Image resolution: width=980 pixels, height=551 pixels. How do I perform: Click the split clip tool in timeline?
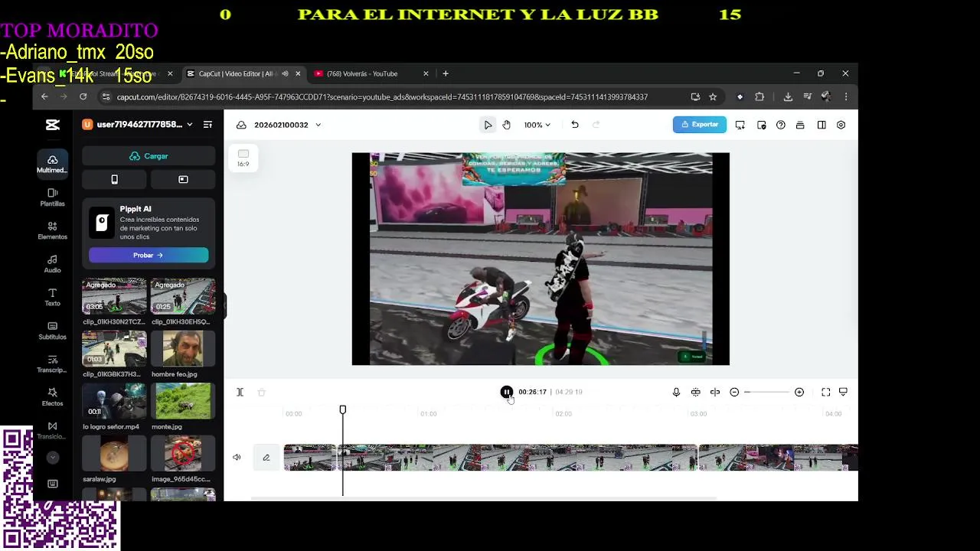[240, 392]
